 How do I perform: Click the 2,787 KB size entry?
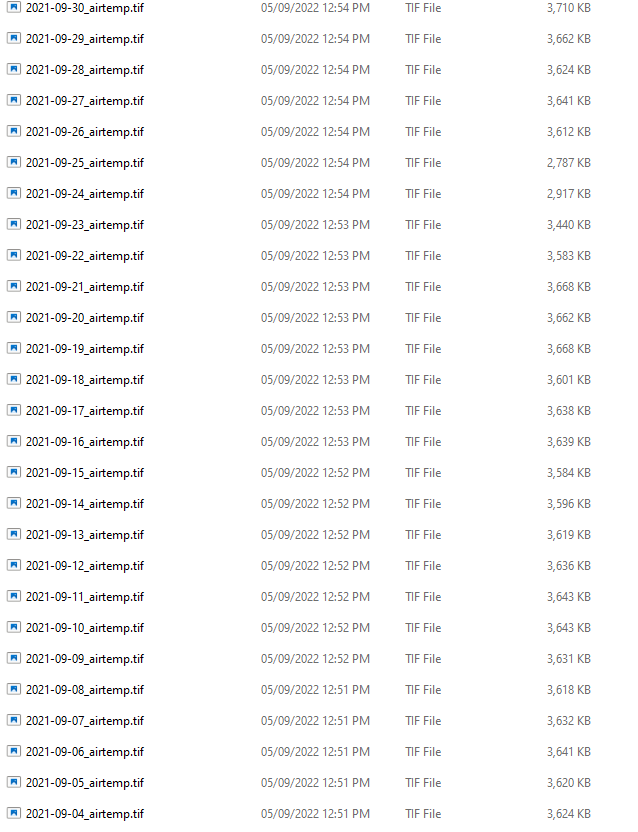(x=568, y=163)
